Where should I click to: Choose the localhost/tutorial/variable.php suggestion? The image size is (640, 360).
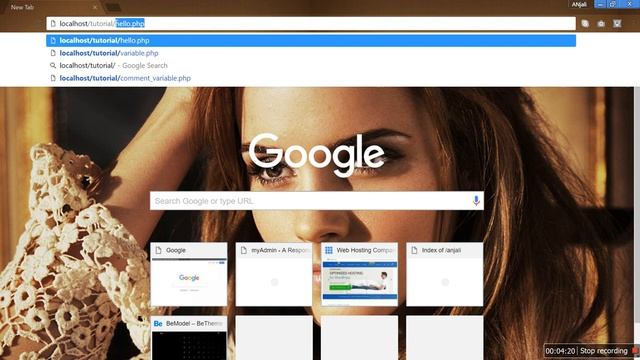pos(311,53)
